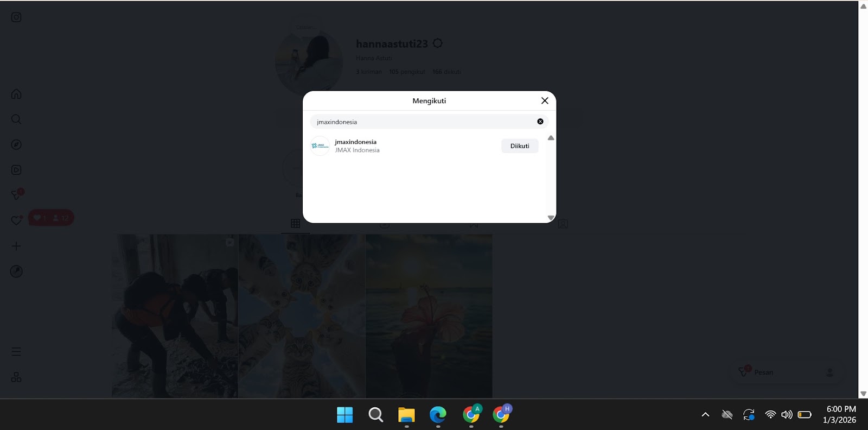Open the Explore compass icon
Image resolution: width=868 pixels, height=430 pixels.
click(x=16, y=144)
